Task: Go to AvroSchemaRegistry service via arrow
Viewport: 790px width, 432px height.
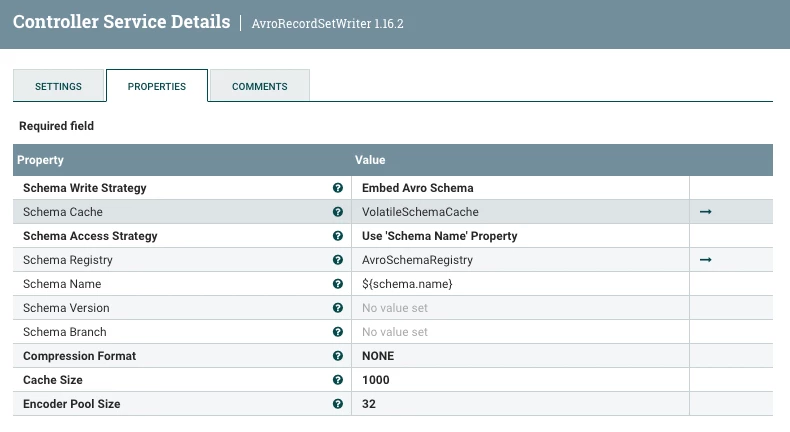Action: tap(705, 260)
